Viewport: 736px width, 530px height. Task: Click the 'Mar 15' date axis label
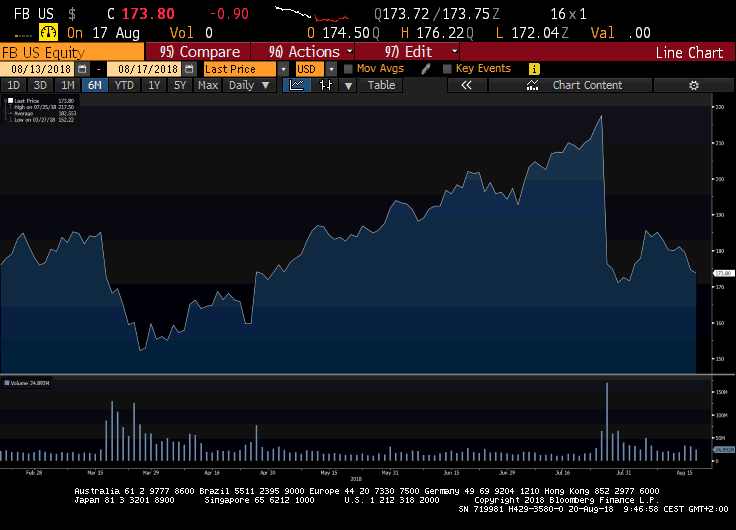coord(95,473)
